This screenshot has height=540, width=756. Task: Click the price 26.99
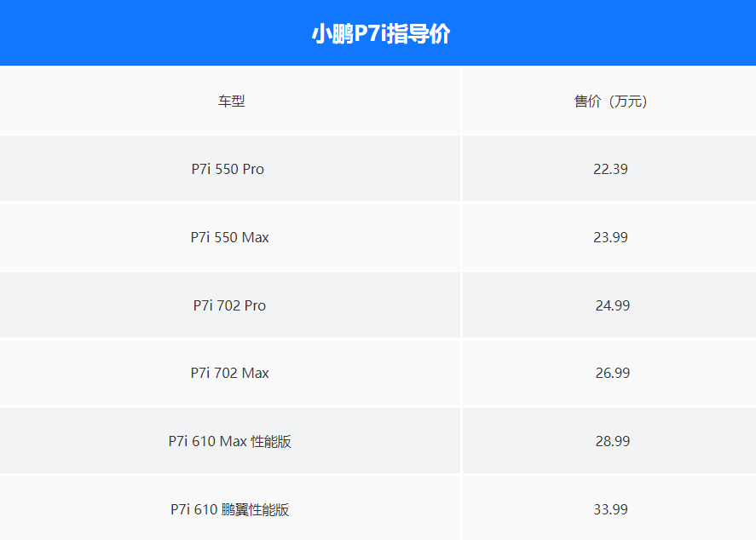tap(612, 373)
